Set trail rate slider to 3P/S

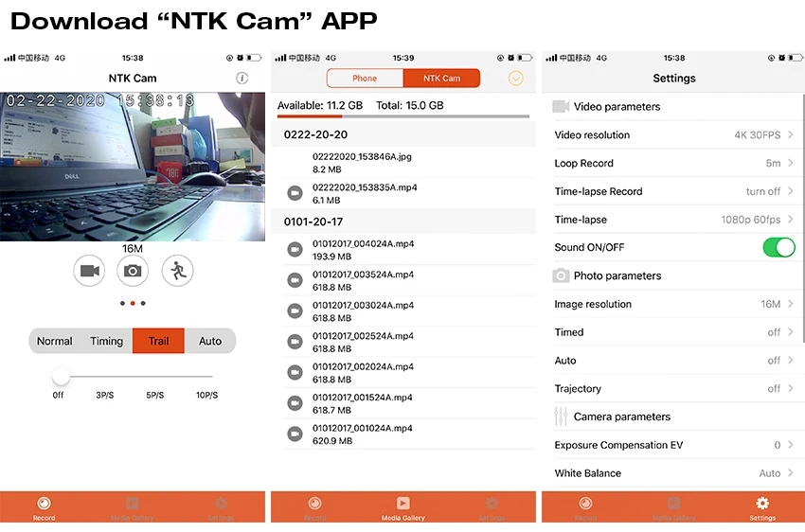pos(105,395)
